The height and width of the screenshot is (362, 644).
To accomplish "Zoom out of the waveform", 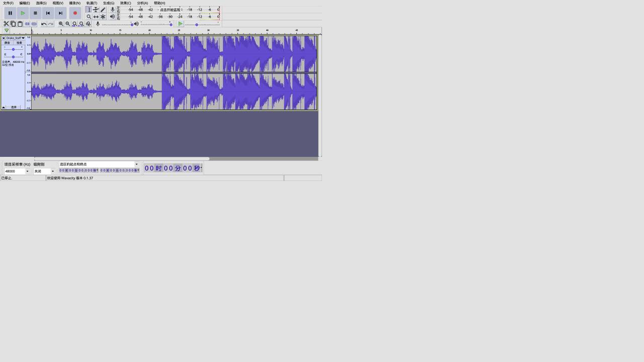I will pos(68,24).
